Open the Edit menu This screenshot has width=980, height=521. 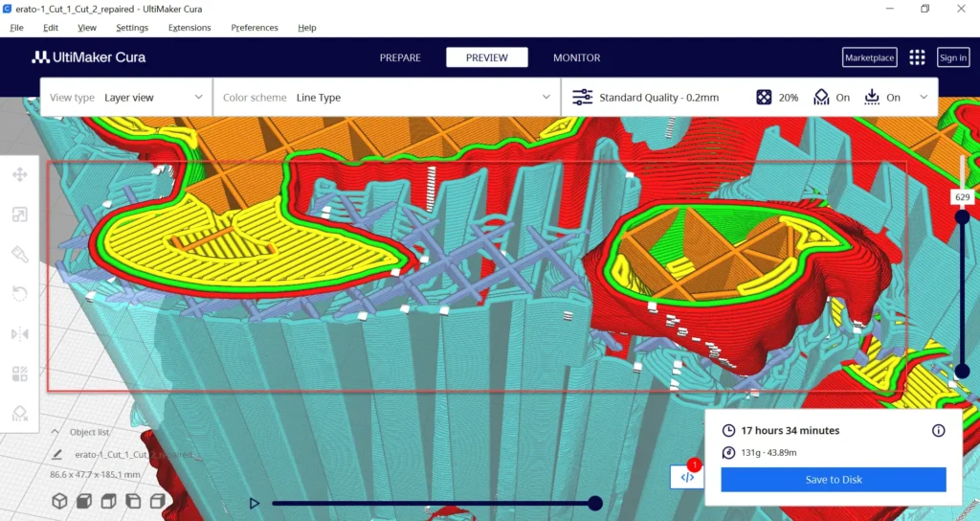tap(51, 28)
